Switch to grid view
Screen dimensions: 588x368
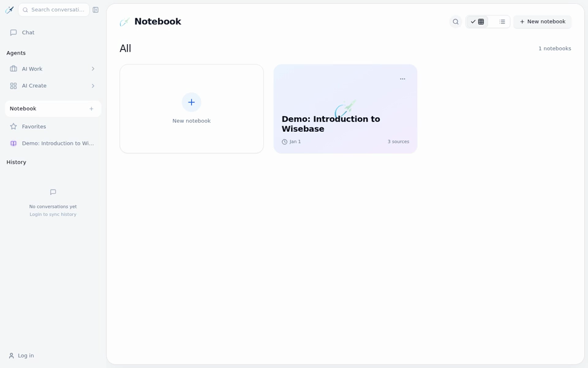[x=477, y=22]
